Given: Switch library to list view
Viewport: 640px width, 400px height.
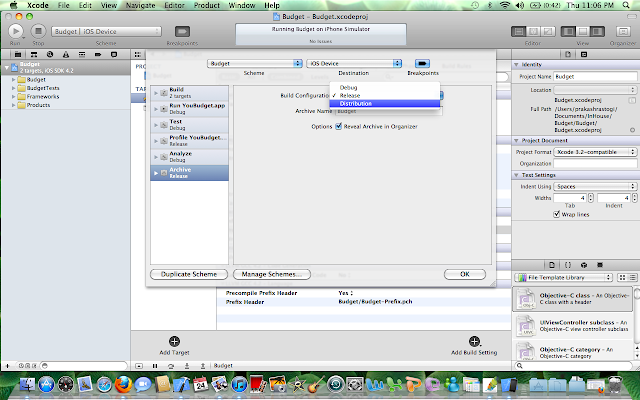Looking at the screenshot, I should (632, 278).
